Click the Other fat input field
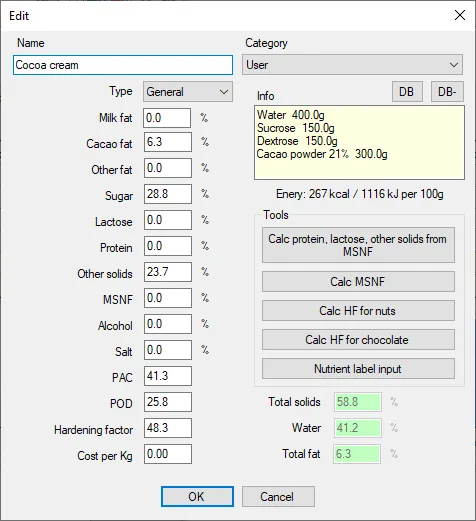This screenshot has height=521, width=476. click(167, 168)
